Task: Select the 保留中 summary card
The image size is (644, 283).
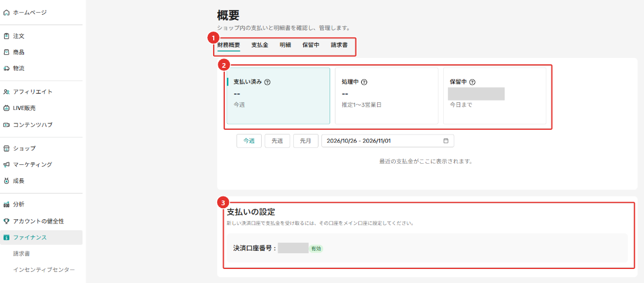Action: click(495, 96)
